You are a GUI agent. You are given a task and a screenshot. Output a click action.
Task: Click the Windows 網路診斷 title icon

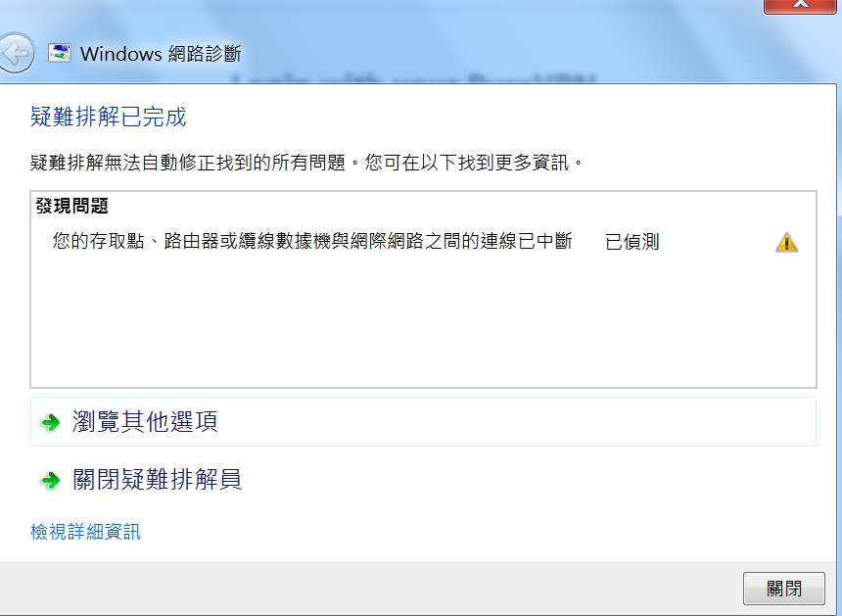59,53
